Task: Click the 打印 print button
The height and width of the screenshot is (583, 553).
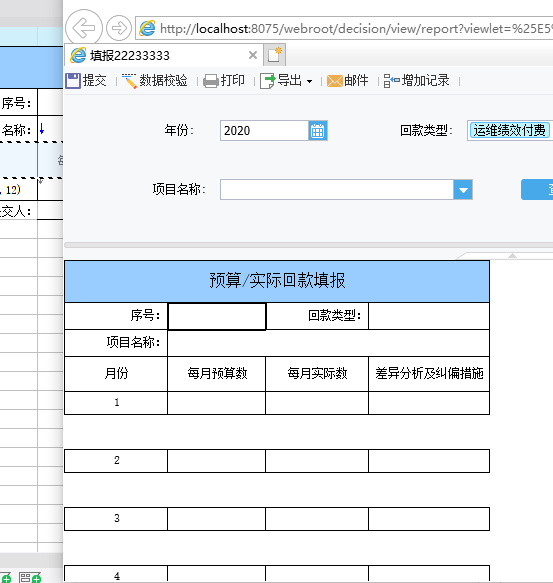Action: [x=224, y=80]
